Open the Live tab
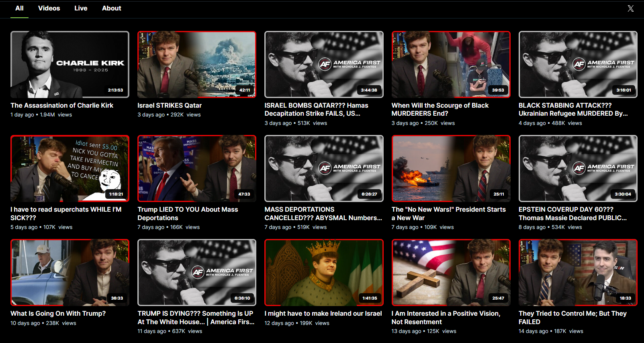The image size is (644, 343). coord(81,8)
